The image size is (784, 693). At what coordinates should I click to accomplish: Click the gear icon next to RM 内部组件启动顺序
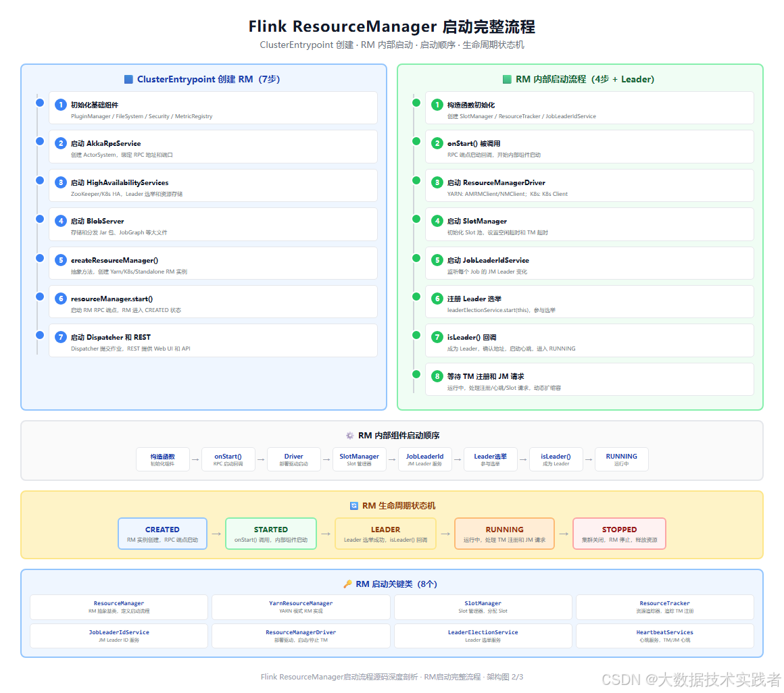pyautogui.click(x=350, y=436)
